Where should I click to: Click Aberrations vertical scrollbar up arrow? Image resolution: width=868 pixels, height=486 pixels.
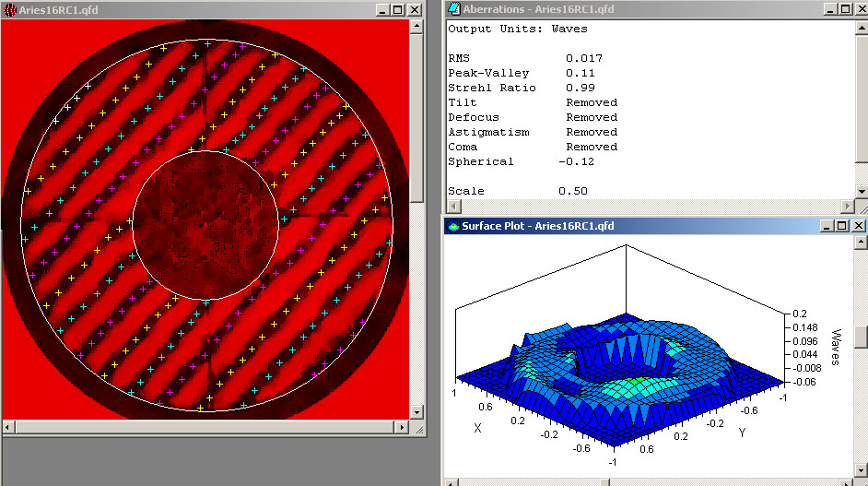(x=862, y=27)
